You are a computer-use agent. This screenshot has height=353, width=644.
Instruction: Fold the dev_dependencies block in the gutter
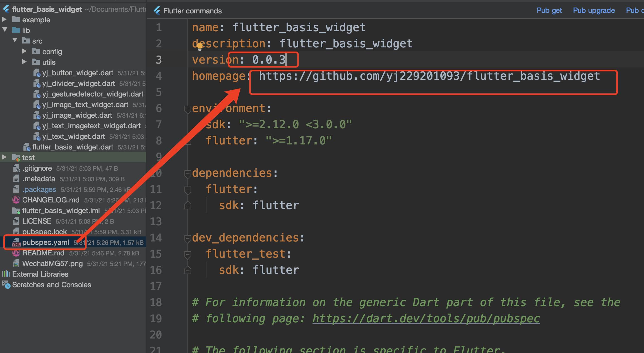[188, 239]
